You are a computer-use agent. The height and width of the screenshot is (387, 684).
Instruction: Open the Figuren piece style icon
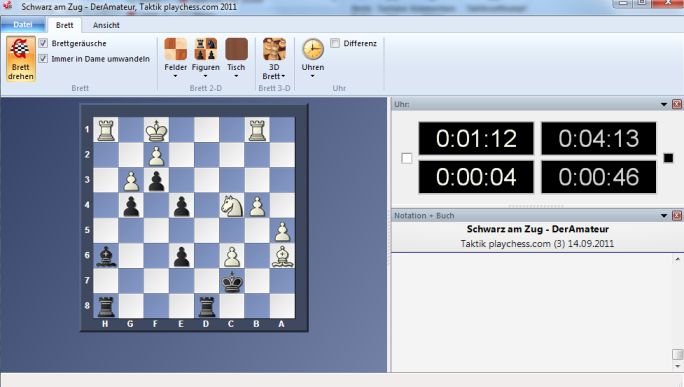point(205,49)
